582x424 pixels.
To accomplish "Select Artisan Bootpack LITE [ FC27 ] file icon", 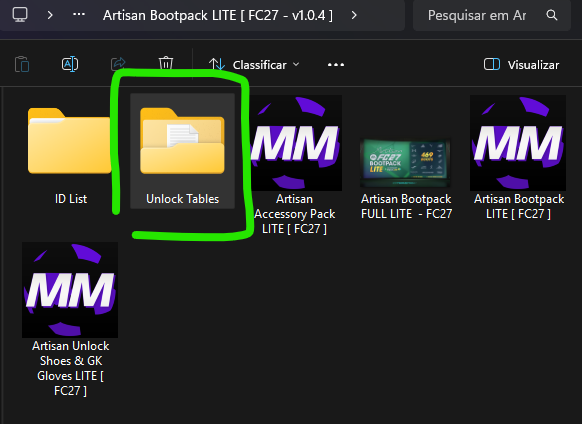I will (518, 143).
